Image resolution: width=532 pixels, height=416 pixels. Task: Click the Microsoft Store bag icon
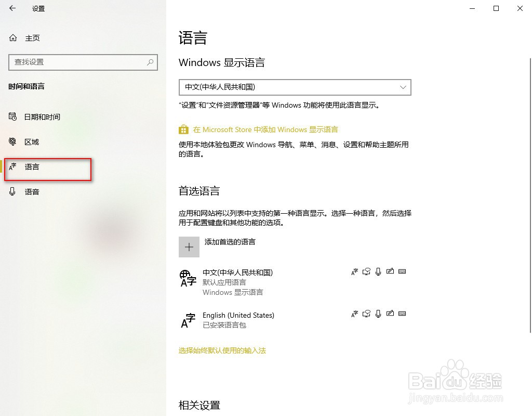[x=183, y=129]
